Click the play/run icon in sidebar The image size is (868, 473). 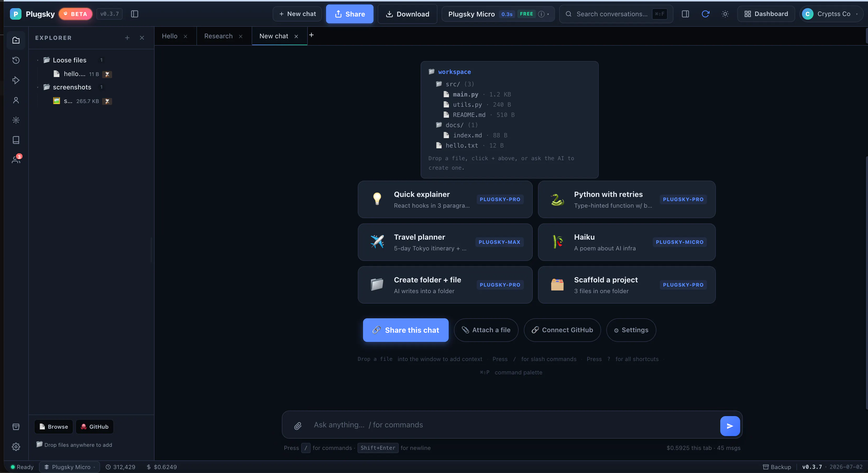(x=16, y=80)
